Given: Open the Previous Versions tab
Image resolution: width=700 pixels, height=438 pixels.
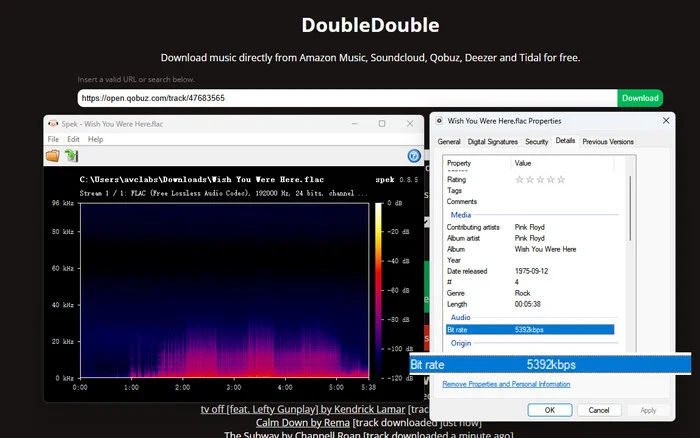Looking at the screenshot, I should pyautogui.click(x=608, y=142).
